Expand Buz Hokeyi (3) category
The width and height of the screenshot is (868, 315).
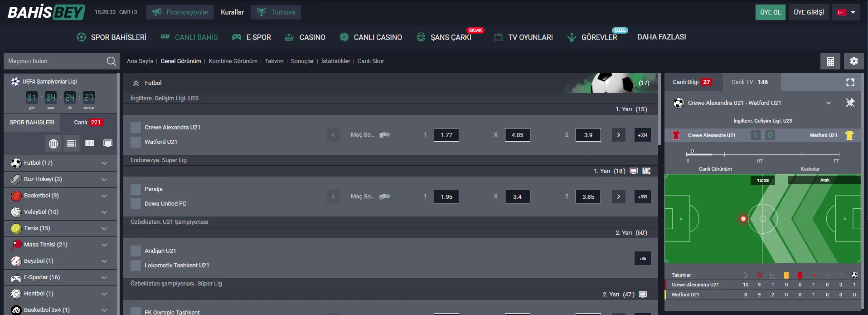coord(60,179)
